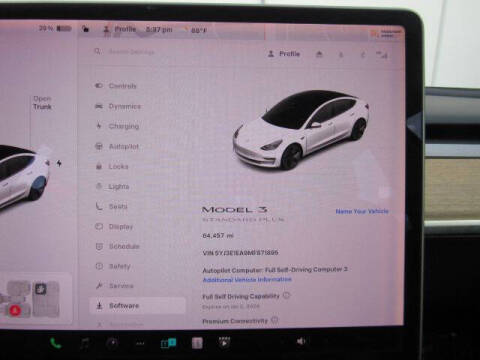Open Profile in the settings header

point(284,54)
